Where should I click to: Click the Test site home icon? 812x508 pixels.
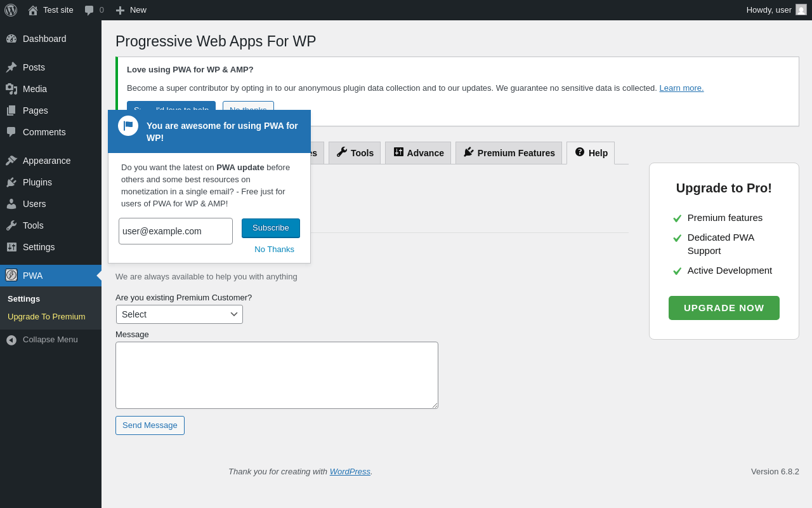click(x=33, y=10)
